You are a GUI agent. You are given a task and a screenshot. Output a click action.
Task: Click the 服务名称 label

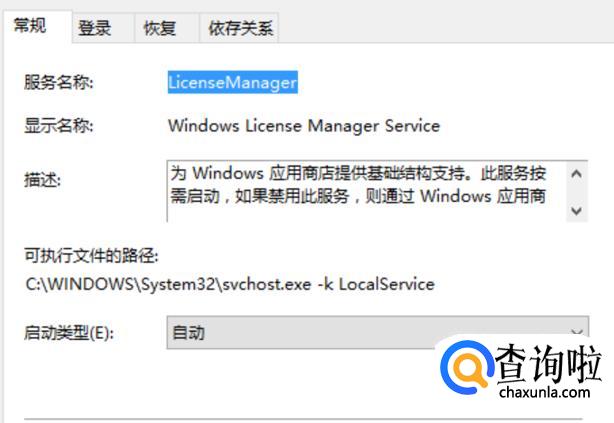pyautogui.click(x=58, y=83)
